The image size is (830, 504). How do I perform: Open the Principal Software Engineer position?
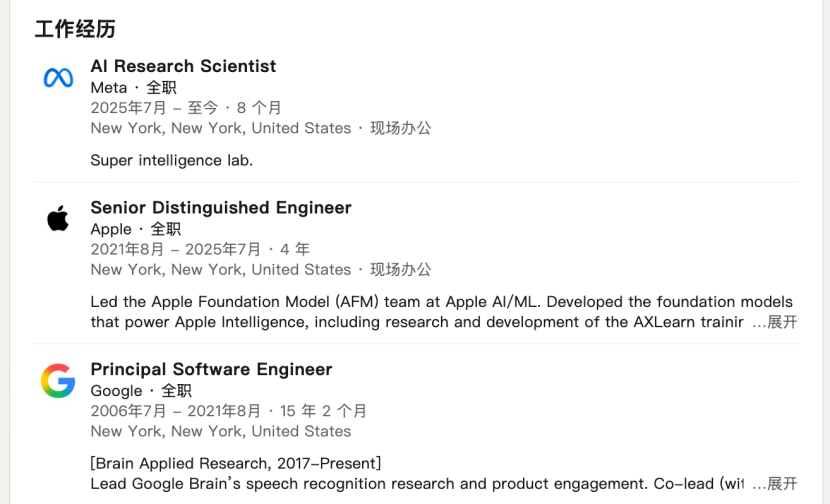click(211, 369)
